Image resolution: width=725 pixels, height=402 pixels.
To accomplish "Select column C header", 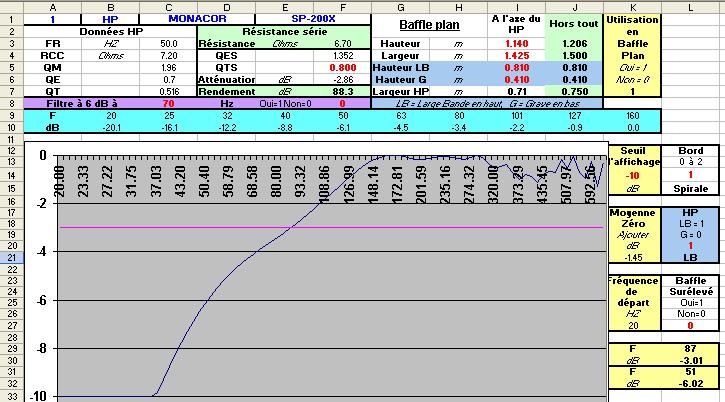I will click(168, 7).
